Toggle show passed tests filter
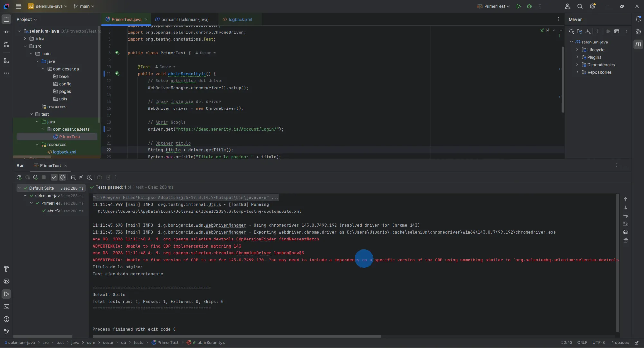Image resolution: width=644 pixels, height=348 pixels. coord(54,177)
